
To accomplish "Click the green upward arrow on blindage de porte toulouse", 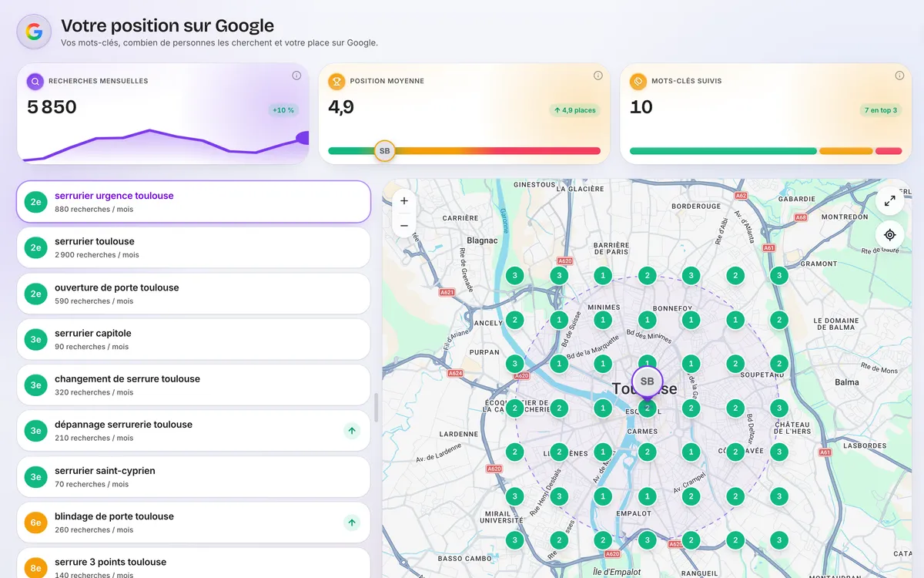I will point(352,523).
